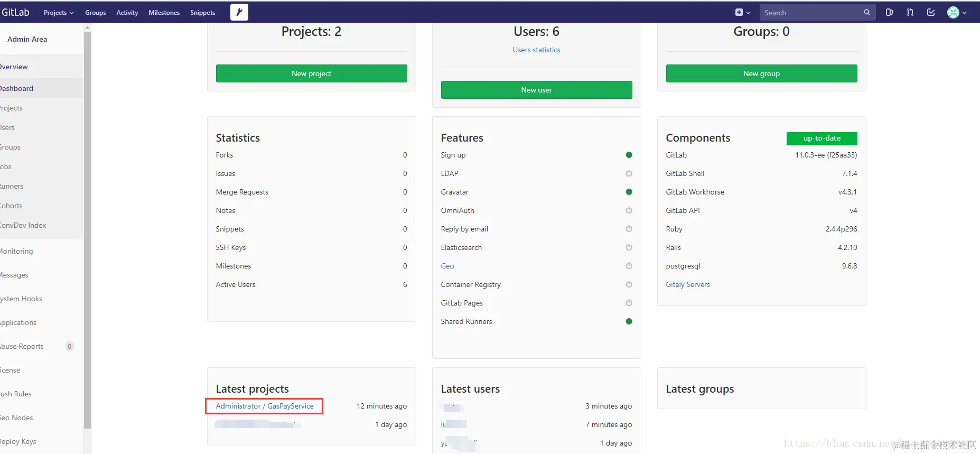
Task: Click the New project button
Action: (x=312, y=73)
